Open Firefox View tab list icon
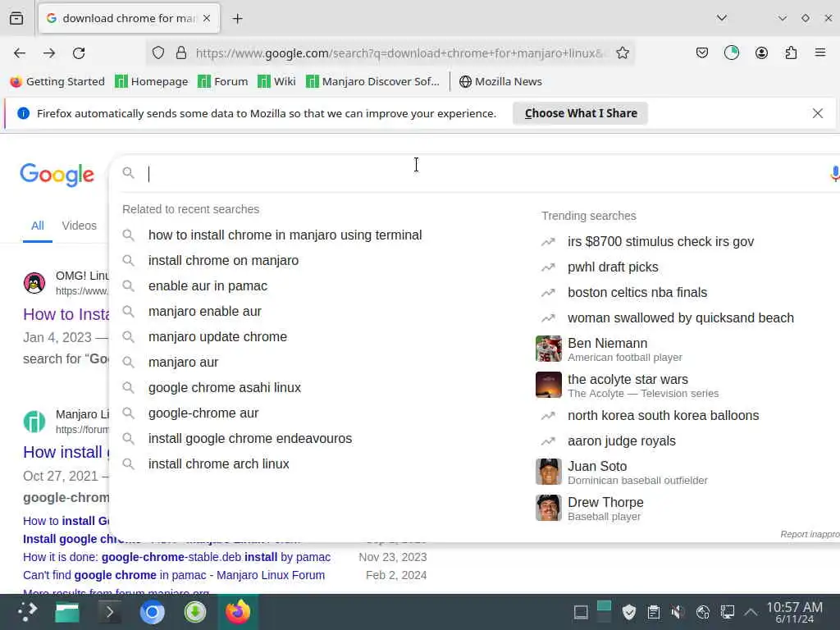This screenshot has width=840, height=630. tap(16, 18)
